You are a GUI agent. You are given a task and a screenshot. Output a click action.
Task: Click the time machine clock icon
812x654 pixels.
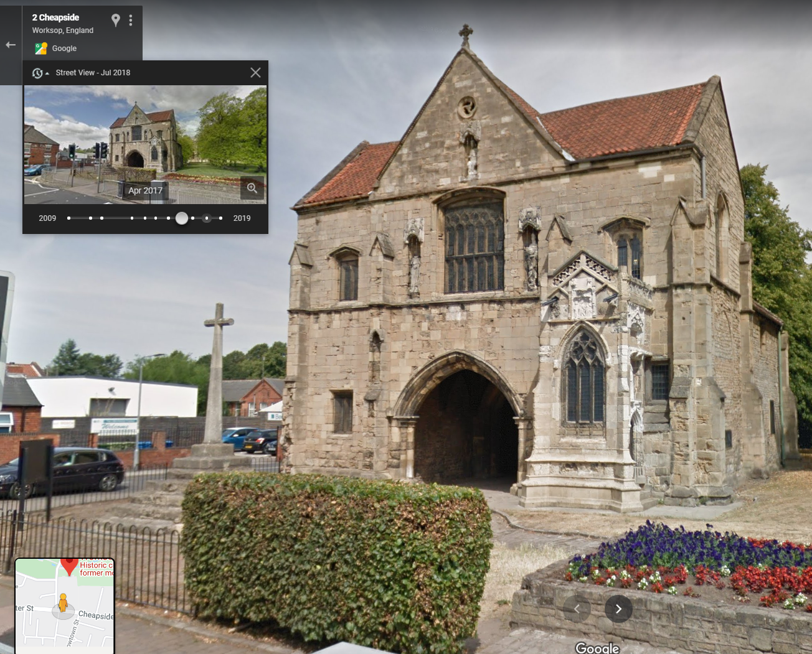[x=37, y=73]
